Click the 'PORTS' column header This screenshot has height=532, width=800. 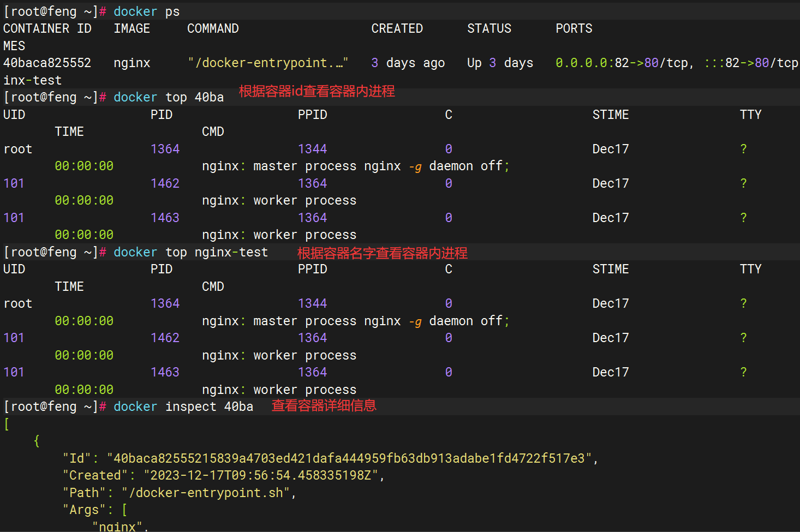click(574, 28)
